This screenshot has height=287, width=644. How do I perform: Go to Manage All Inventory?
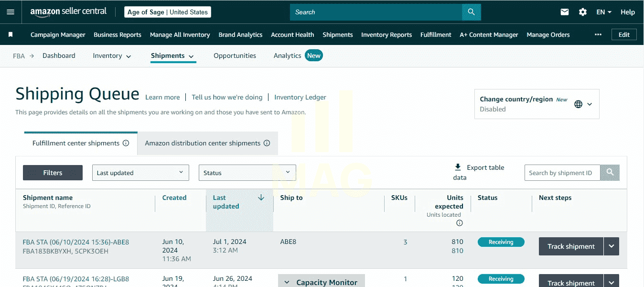(180, 34)
